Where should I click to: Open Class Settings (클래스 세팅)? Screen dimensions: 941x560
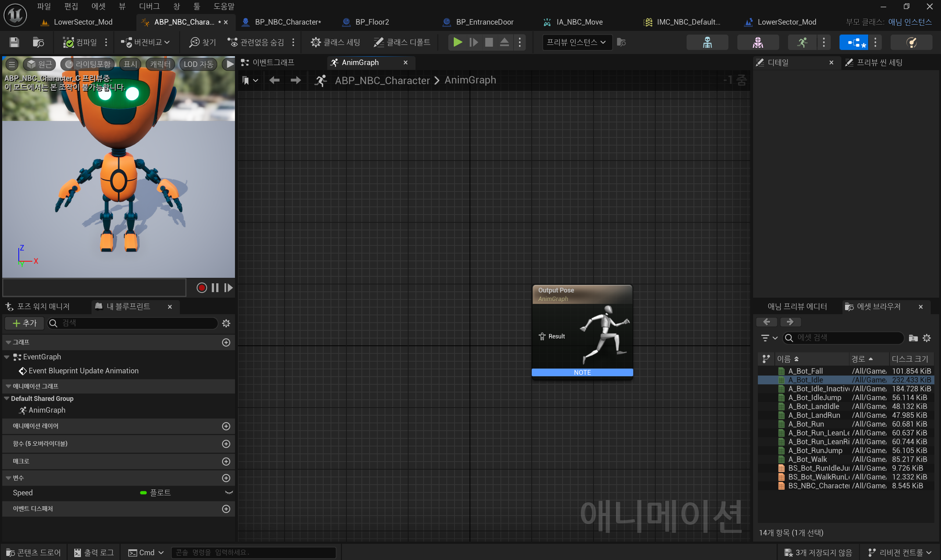(335, 42)
